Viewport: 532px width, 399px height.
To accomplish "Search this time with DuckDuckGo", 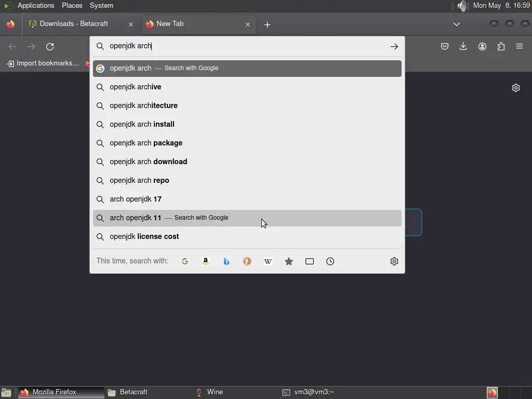I will (x=247, y=261).
